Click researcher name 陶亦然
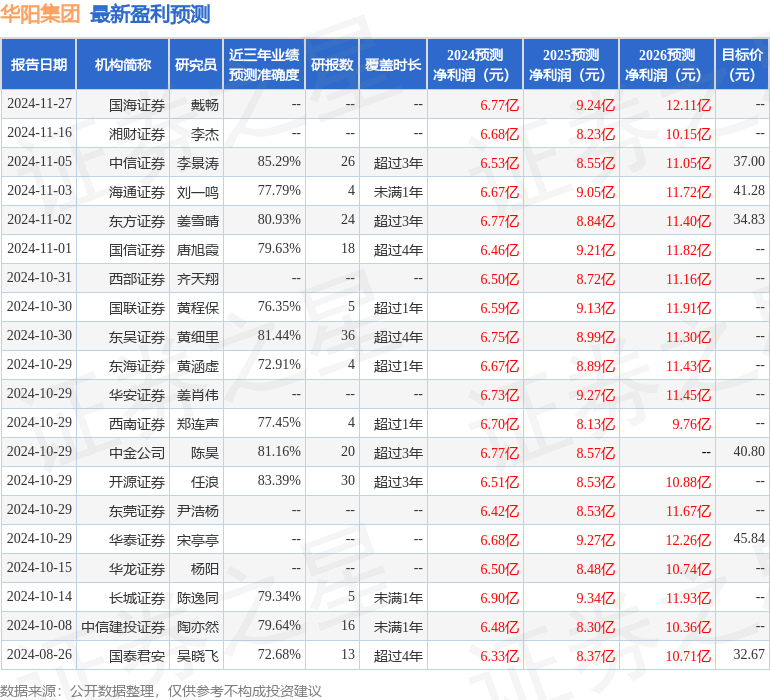 click(x=198, y=626)
